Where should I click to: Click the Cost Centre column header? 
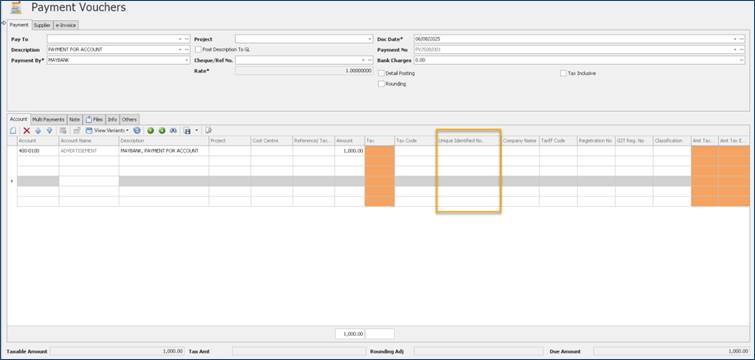pyautogui.click(x=272, y=141)
